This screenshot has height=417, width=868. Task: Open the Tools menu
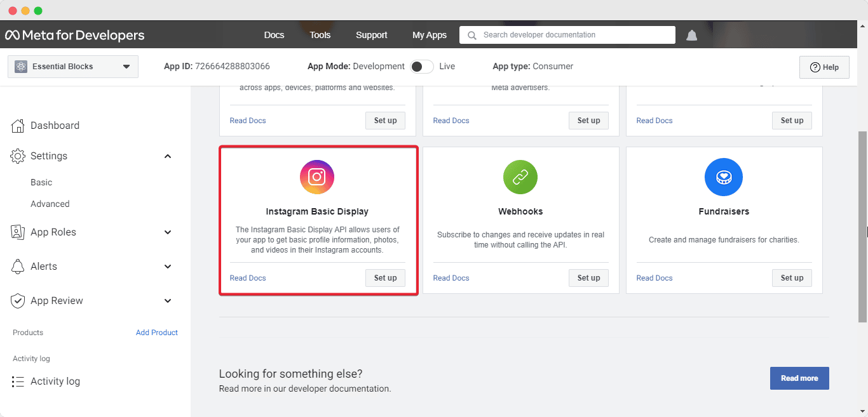pyautogui.click(x=320, y=35)
